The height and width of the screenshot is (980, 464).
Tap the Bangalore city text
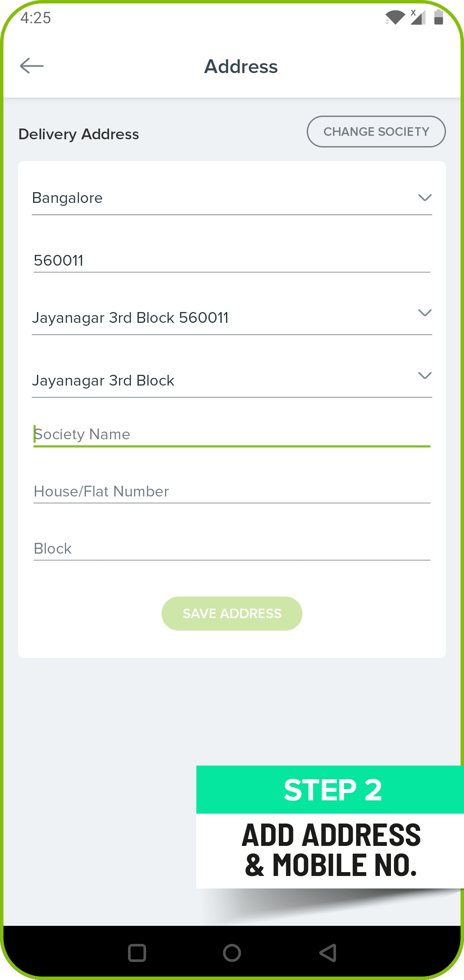click(x=67, y=198)
